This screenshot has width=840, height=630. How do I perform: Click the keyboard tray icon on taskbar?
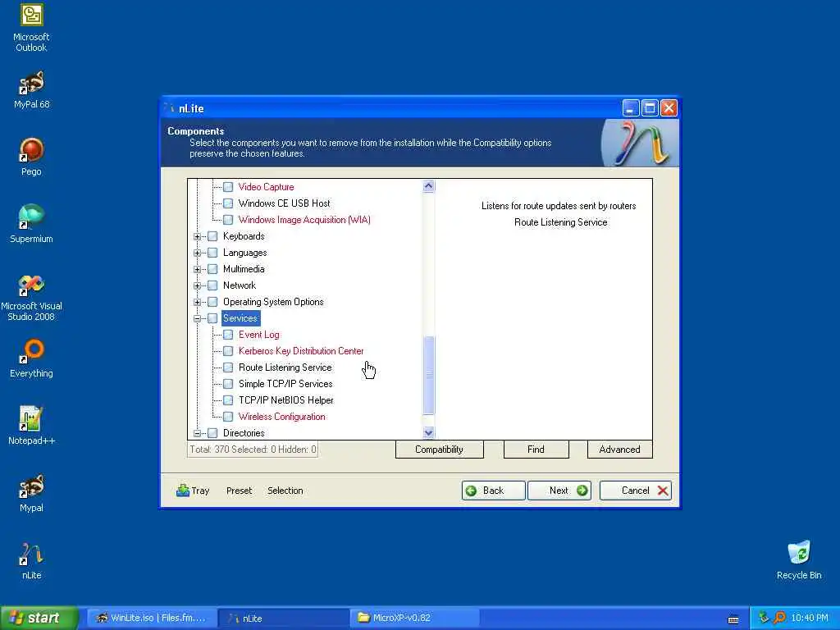tap(733, 619)
